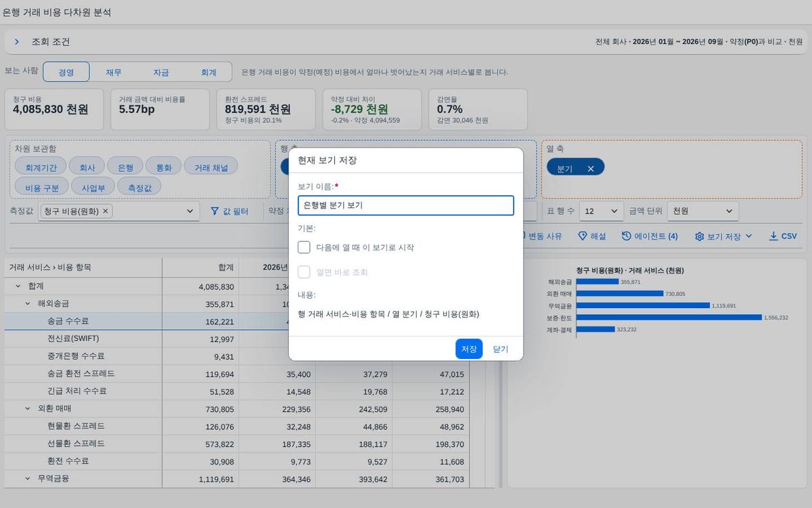The height and width of the screenshot is (508, 812).
Task: Close the dialog with the 닫기 button
Action: [x=501, y=349]
